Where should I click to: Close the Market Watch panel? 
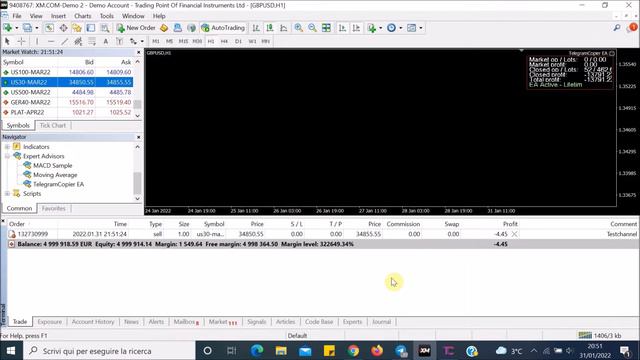tap(138, 52)
